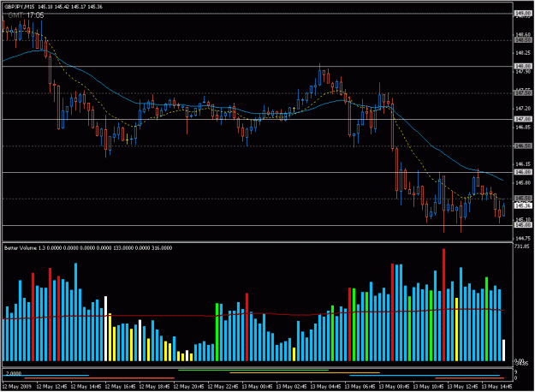This screenshot has height=392, width=535.
Task: Click the 13 May 02:45 time label
Action: coord(291,387)
